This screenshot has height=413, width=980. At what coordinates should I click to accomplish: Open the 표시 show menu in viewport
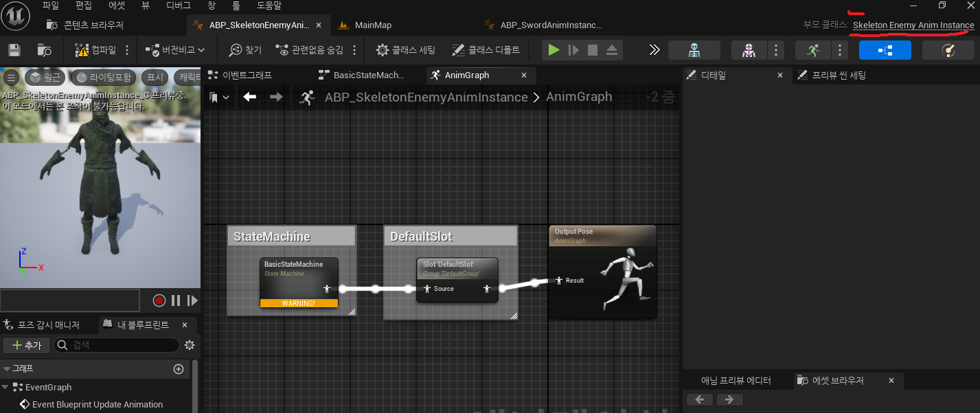pyautogui.click(x=155, y=77)
